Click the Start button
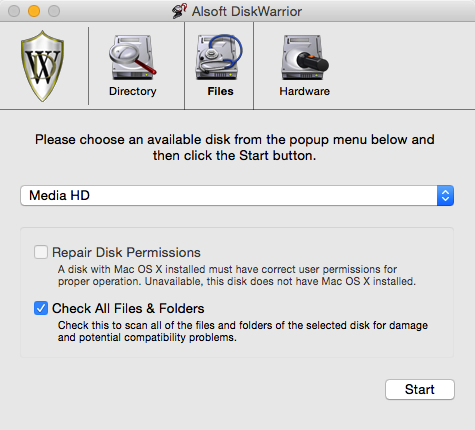Viewport: 475px width, 430px height. point(420,389)
